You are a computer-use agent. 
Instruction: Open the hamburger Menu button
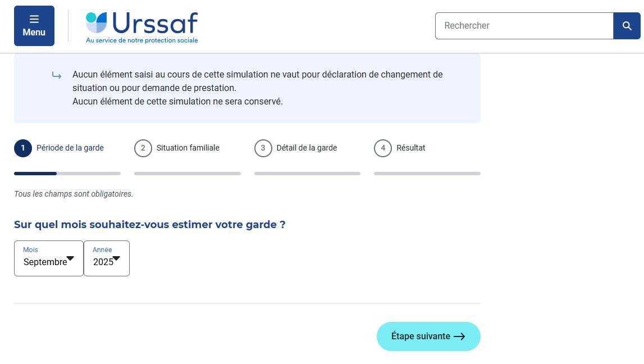tap(34, 26)
